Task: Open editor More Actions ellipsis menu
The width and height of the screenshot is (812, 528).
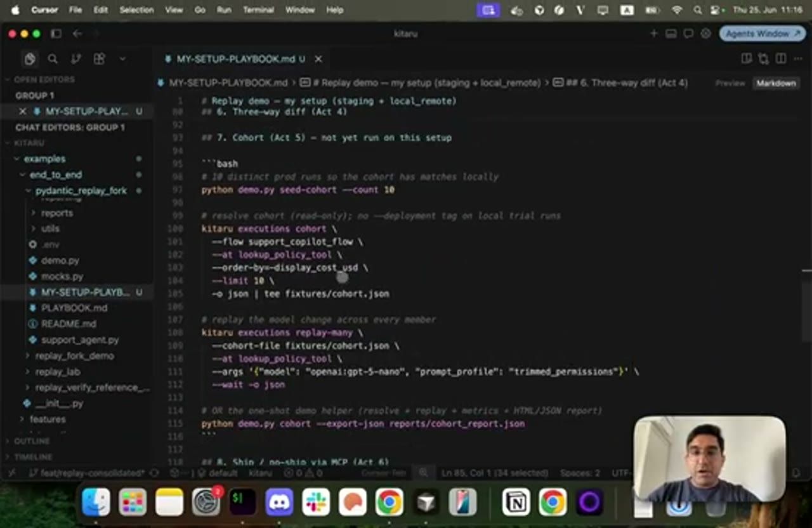Action: coord(797,58)
